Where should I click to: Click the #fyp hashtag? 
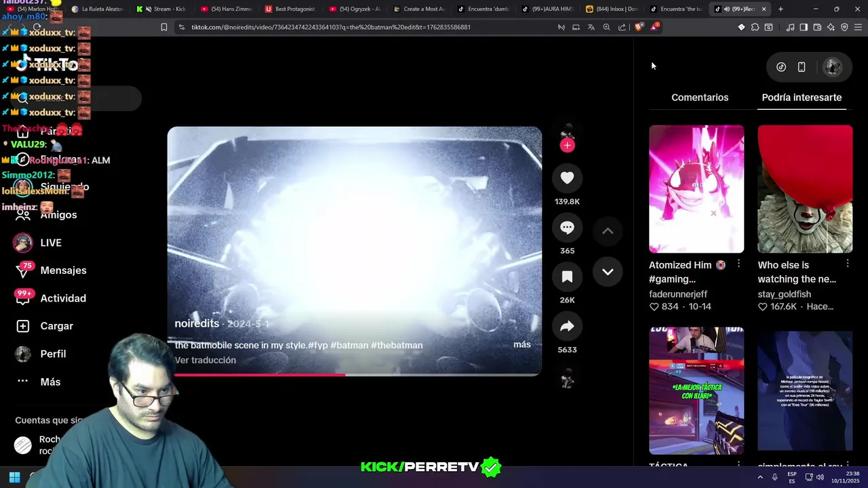(318, 345)
